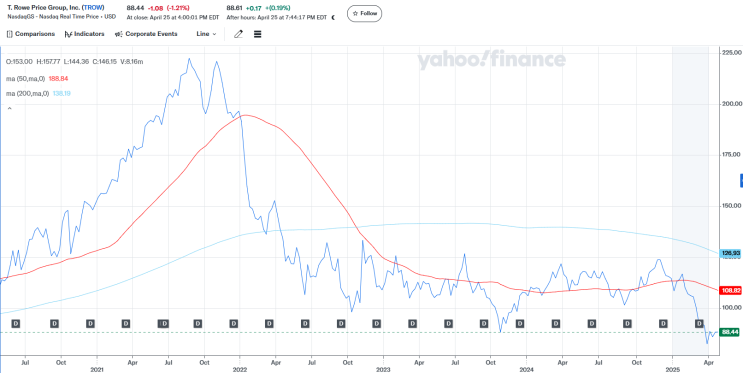
Task: Click the 88.61 after-hours price
Action: coord(234,8)
